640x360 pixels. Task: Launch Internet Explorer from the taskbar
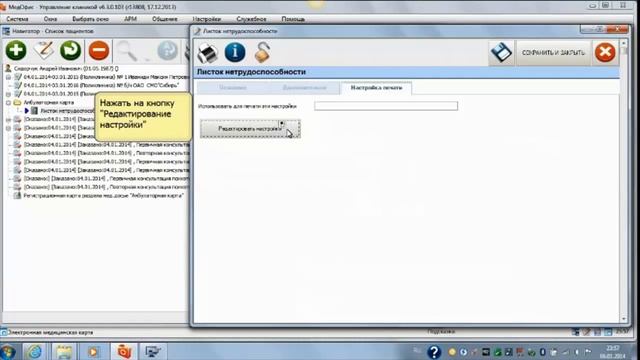pyautogui.click(x=35, y=351)
